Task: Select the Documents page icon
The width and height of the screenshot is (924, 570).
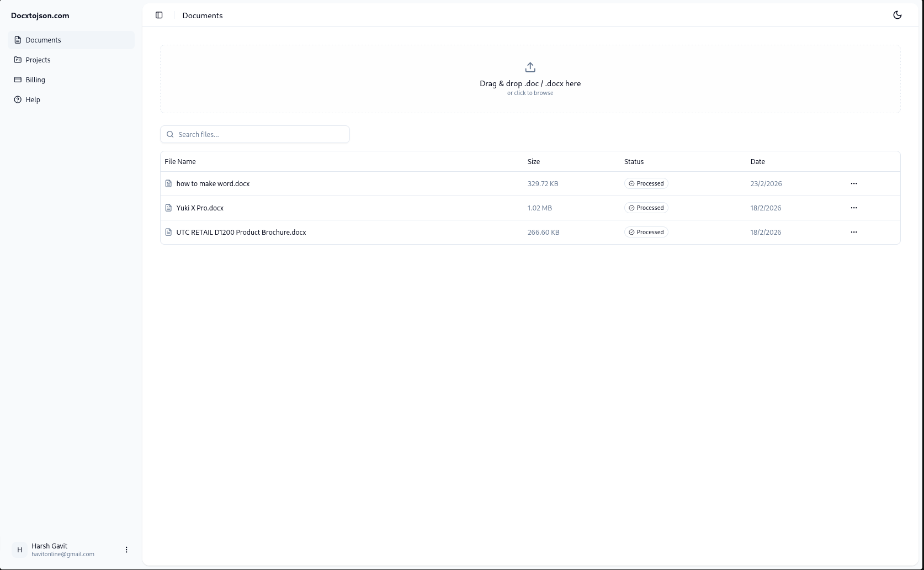Action: [17, 40]
